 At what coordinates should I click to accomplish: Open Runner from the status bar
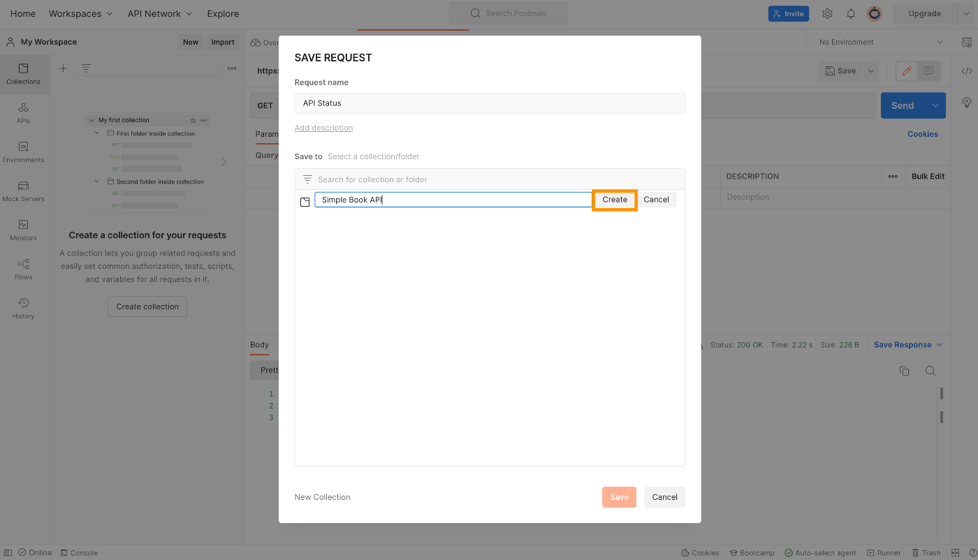pyautogui.click(x=883, y=552)
